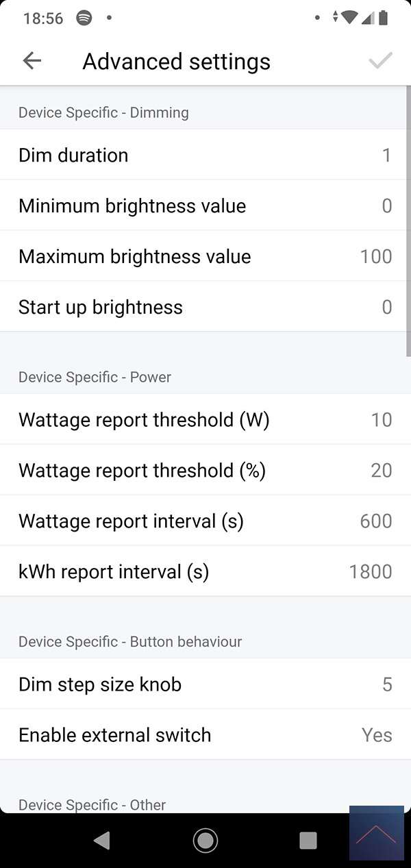Tap the recent apps square button
411x868 pixels.
click(308, 840)
